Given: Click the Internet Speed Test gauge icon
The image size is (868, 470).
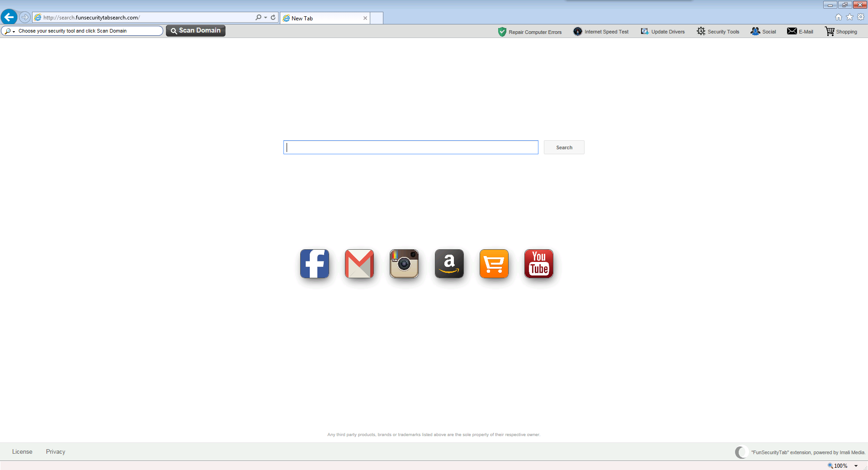Looking at the screenshot, I should (578, 31).
